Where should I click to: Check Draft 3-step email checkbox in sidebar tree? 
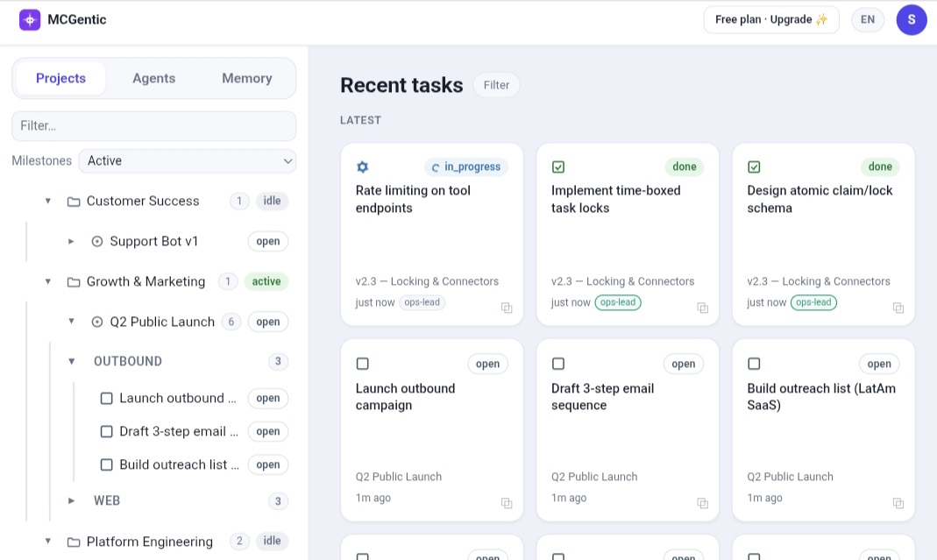click(x=106, y=431)
